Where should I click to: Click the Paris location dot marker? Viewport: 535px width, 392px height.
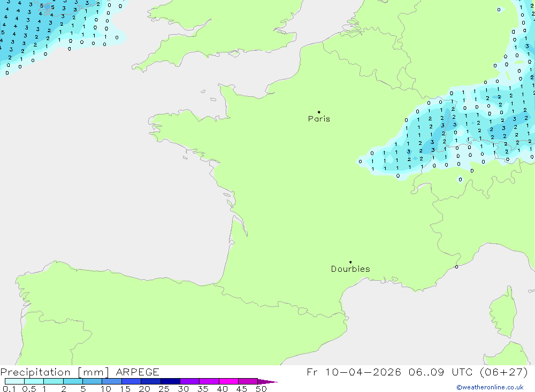point(319,112)
